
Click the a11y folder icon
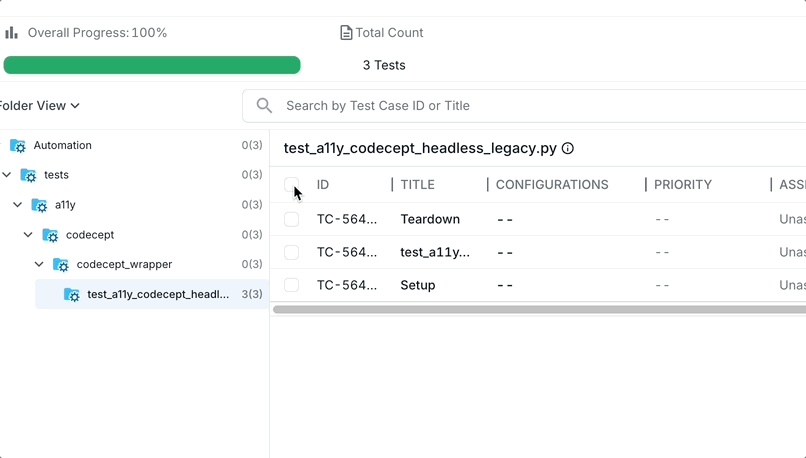[x=40, y=205]
